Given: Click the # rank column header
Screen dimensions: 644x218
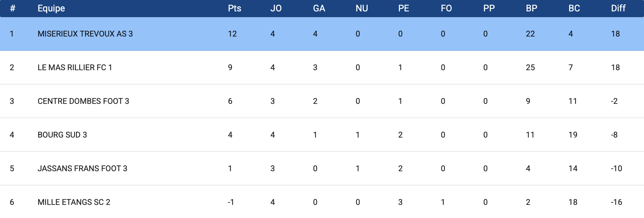Looking at the screenshot, I should click(13, 8).
